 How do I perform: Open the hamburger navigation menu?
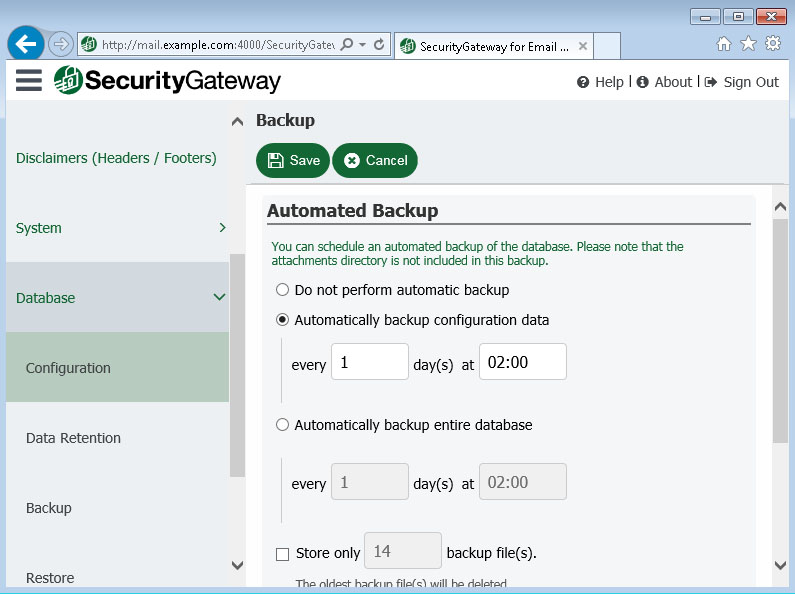tap(28, 80)
